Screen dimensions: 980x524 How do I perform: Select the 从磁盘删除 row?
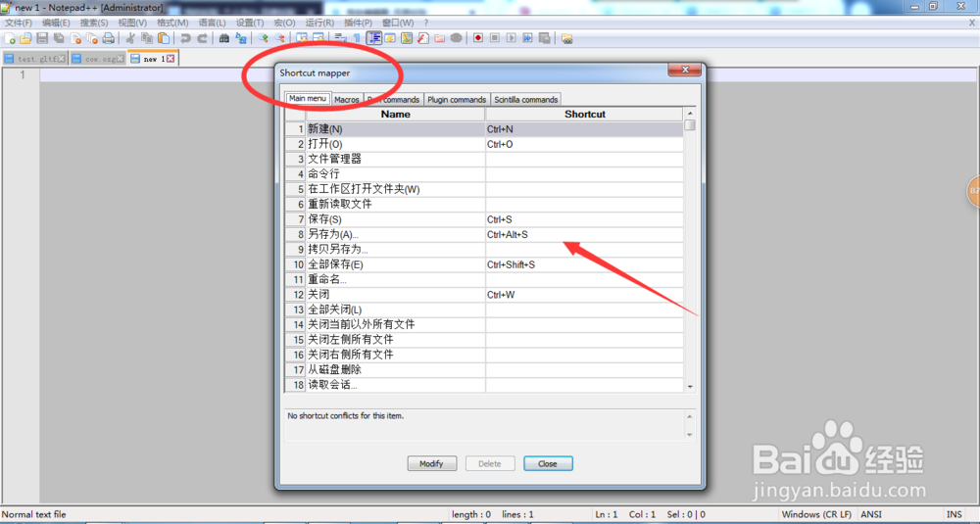pos(484,369)
